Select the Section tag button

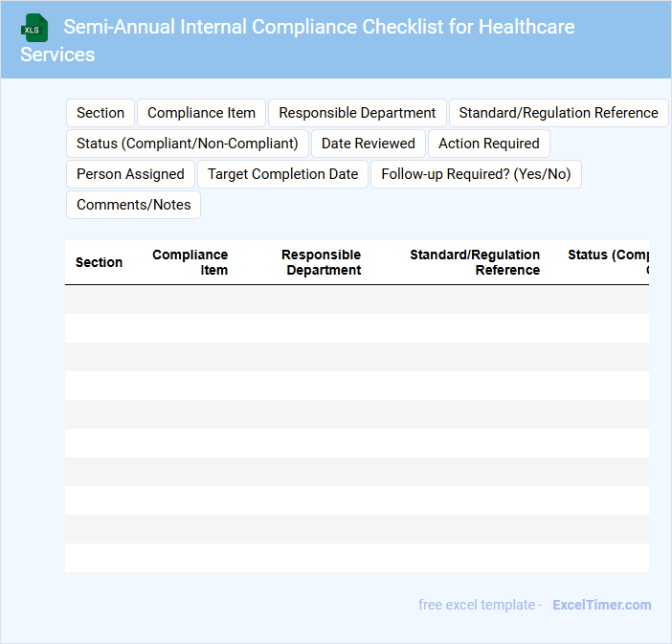click(101, 113)
